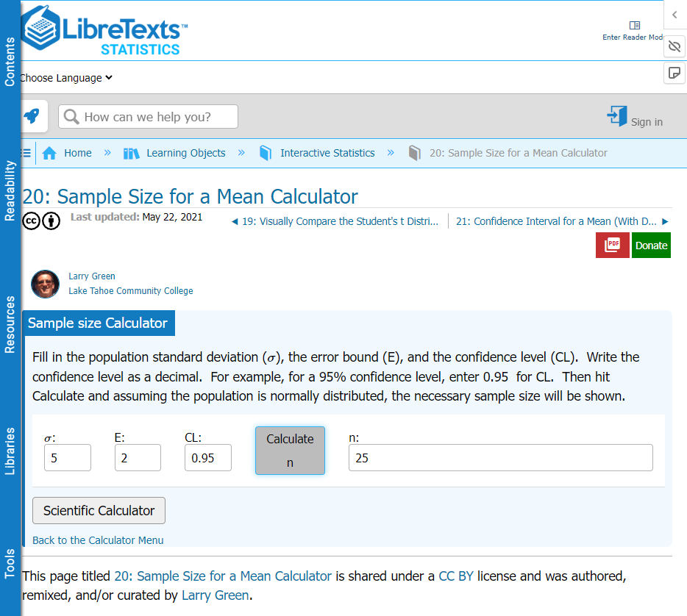This screenshot has height=616, width=687.
Task: Click the Creative Commons CC icon
Action: point(31,221)
